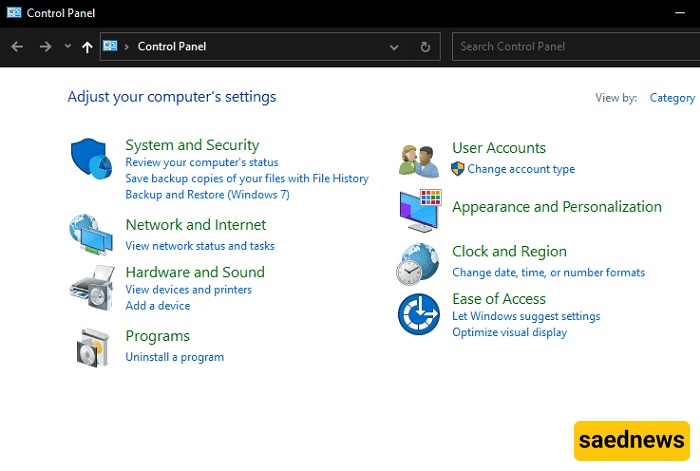
Task: Select Add a device link
Action: [158, 306]
